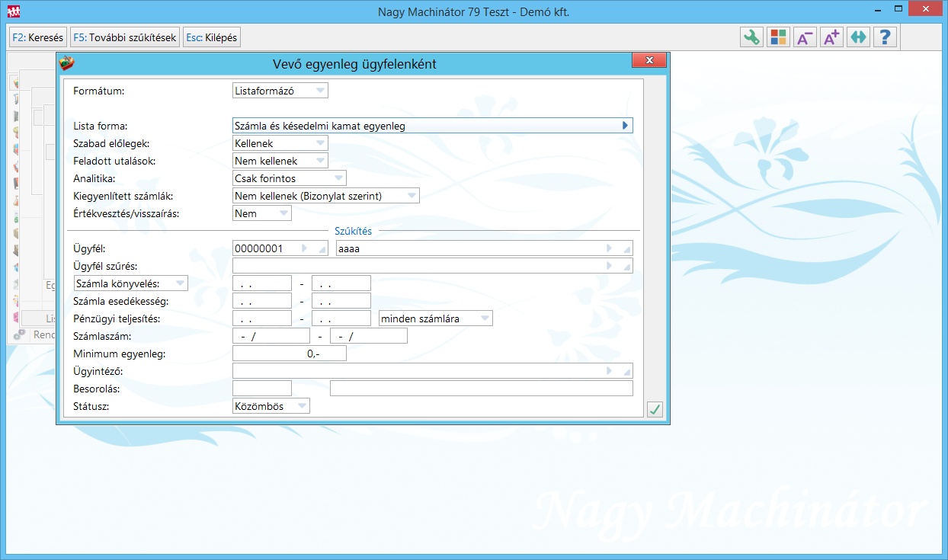Increase font size with A+ icon
Screen dimensions: 948x560
pyautogui.click(x=831, y=37)
